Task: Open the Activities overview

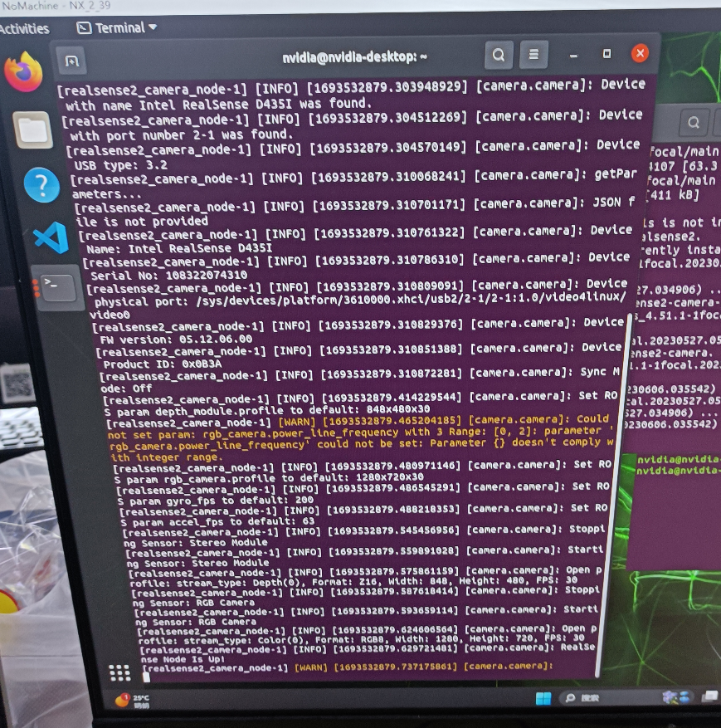Action: pos(25,29)
